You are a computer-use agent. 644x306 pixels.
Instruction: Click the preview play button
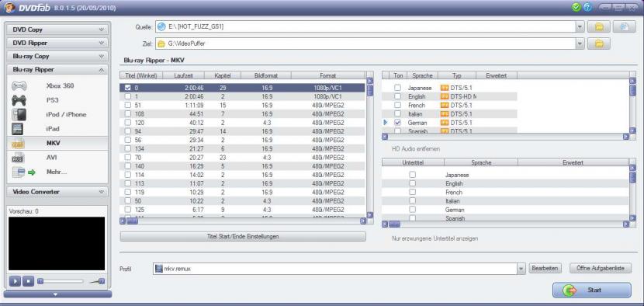click(15, 281)
